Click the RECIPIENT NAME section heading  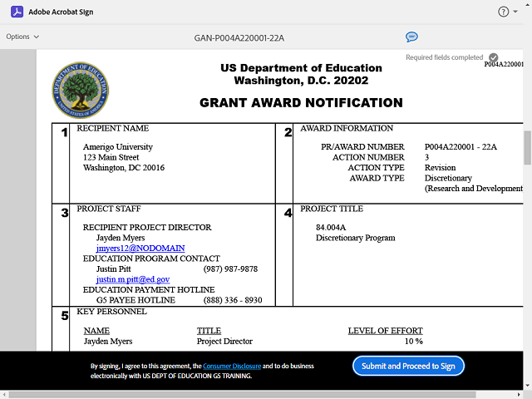[x=113, y=128]
